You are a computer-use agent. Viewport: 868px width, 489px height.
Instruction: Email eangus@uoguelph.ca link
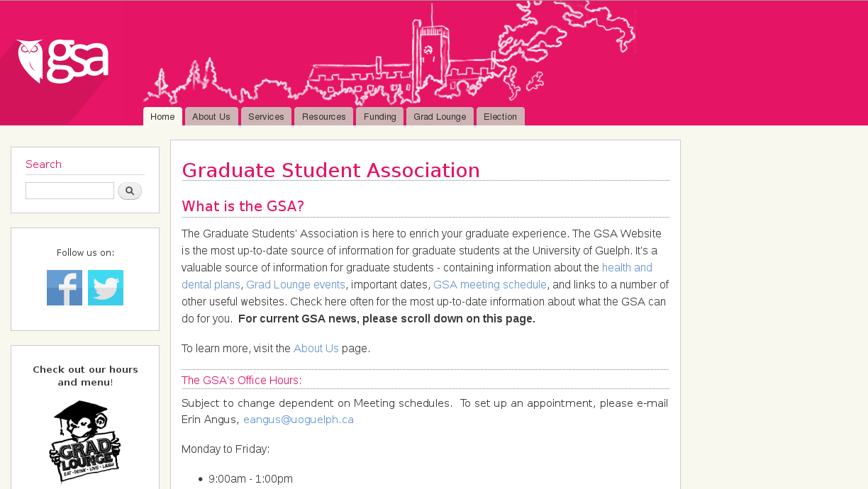(x=299, y=419)
